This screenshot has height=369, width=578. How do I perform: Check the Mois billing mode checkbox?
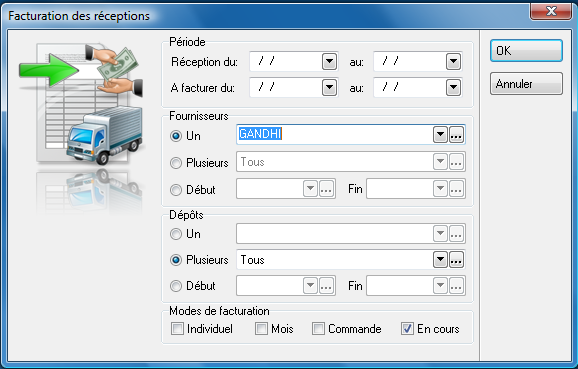click(x=261, y=328)
